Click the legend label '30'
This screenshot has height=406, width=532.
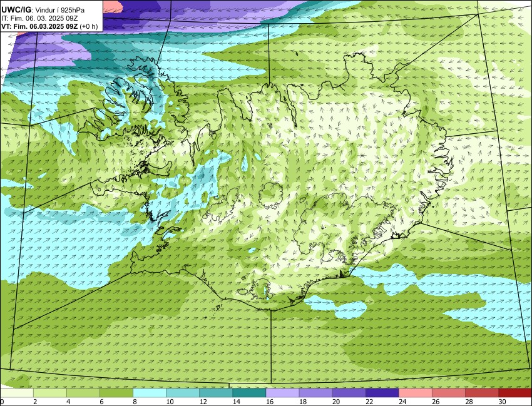(503, 402)
